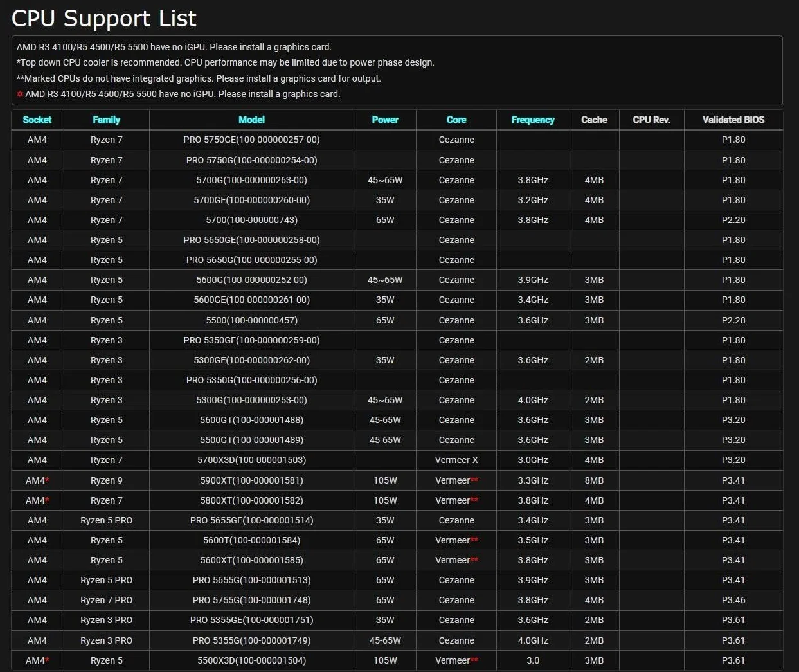Click the red-asterisk AMD R3 4100 note
Viewport: 799px width, 672px height.
point(179,94)
